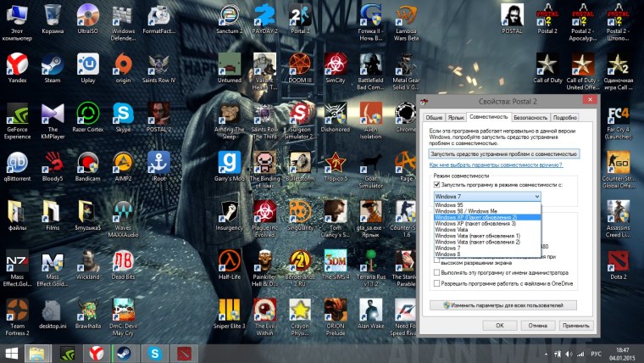
Task: Click the Garry's Mod desktop icon
Action: coord(229,162)
